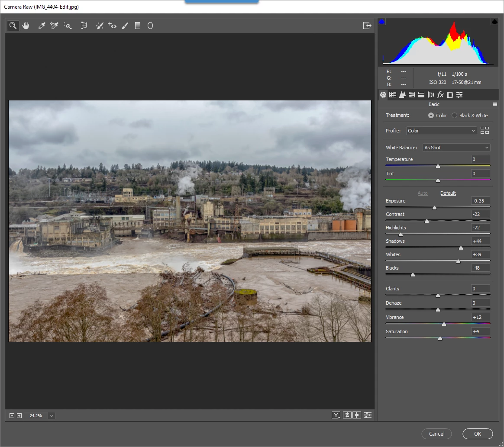Click the Exposure value field
Screen dimensions: 504x447
(480, 201)
